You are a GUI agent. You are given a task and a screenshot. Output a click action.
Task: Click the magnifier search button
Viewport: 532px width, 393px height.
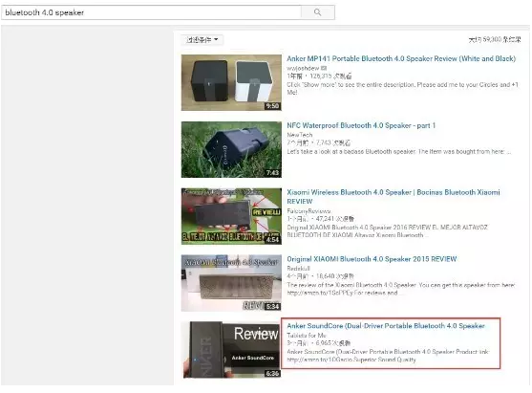[317, 12]
